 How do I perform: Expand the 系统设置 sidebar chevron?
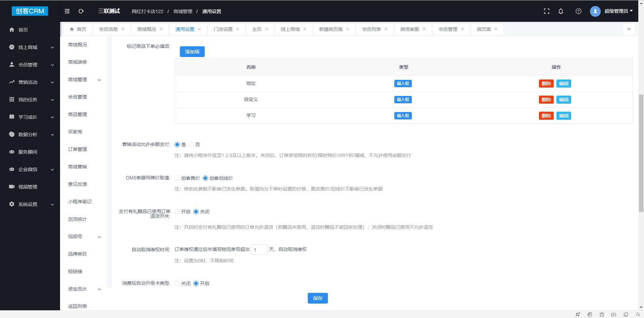tap(52, 205)
